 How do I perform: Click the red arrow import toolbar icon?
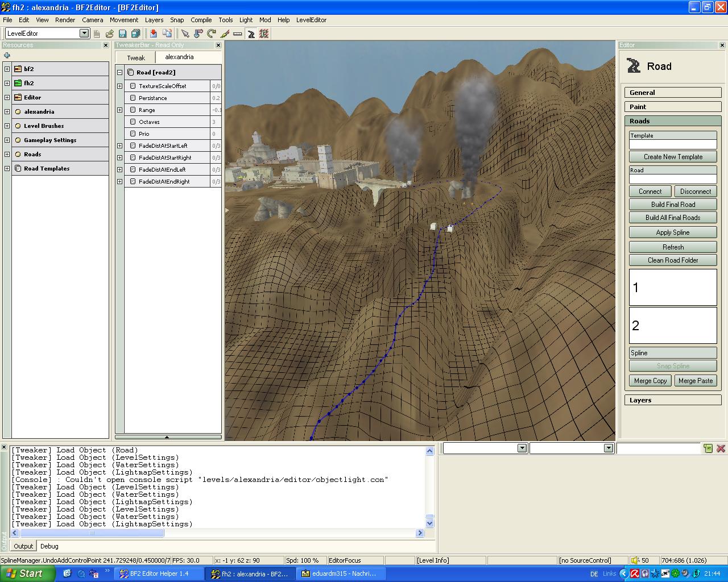point(154,34)
